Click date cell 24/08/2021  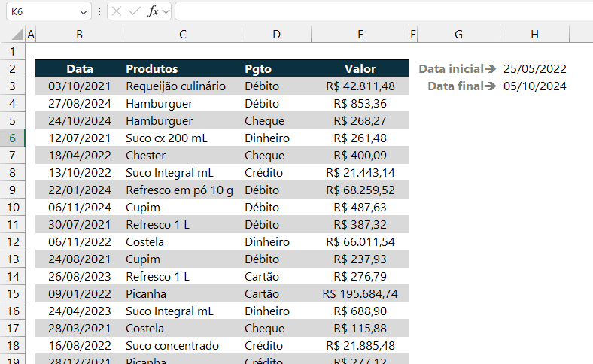pos(80,259)
